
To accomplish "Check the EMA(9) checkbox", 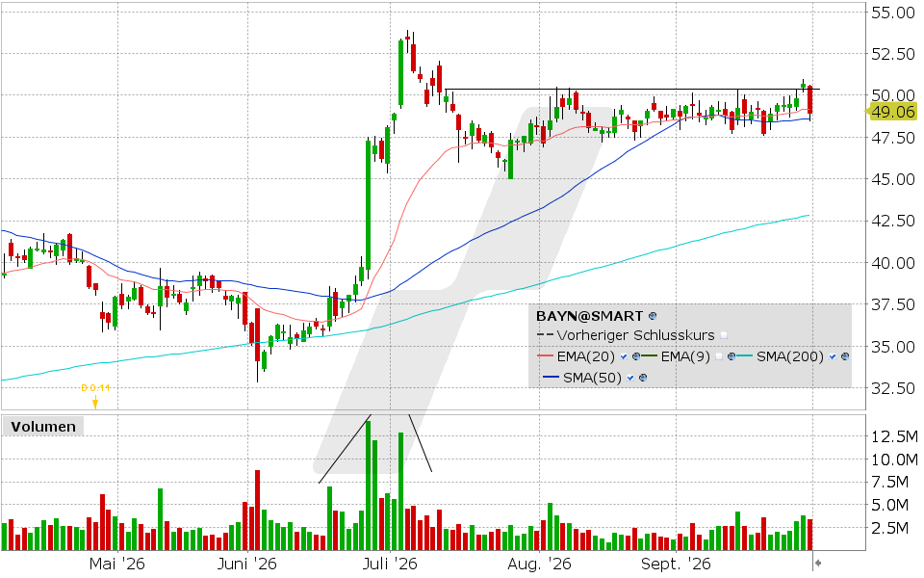I will coord(719,356).
